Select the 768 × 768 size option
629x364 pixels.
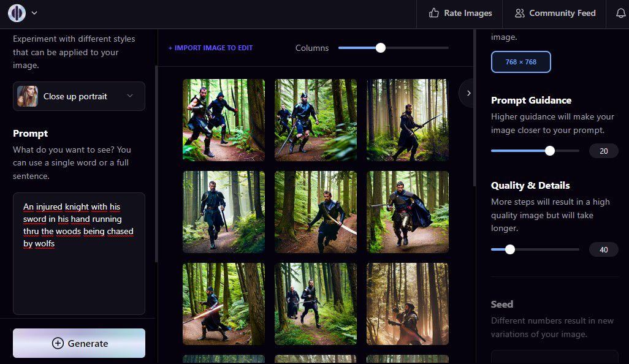(x=520, y=62)
